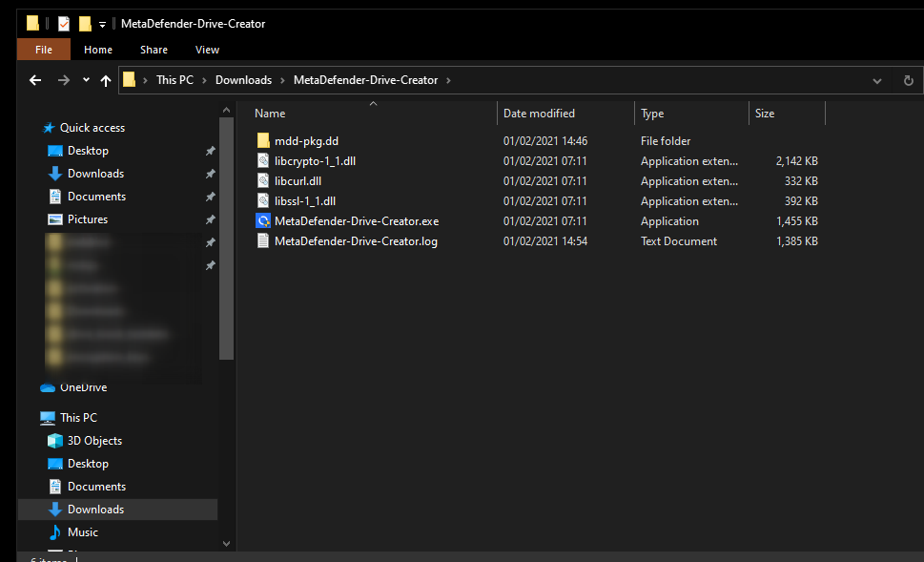Viewport: 924px width, 562px height.
Task: Select the libssl-1_1.dll file name
Action: [x=304, y=201]
